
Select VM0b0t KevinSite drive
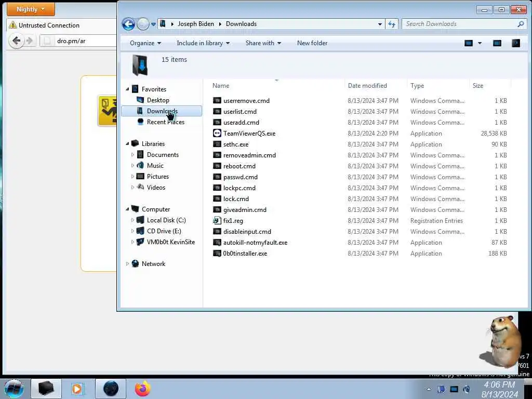point(170,242)
